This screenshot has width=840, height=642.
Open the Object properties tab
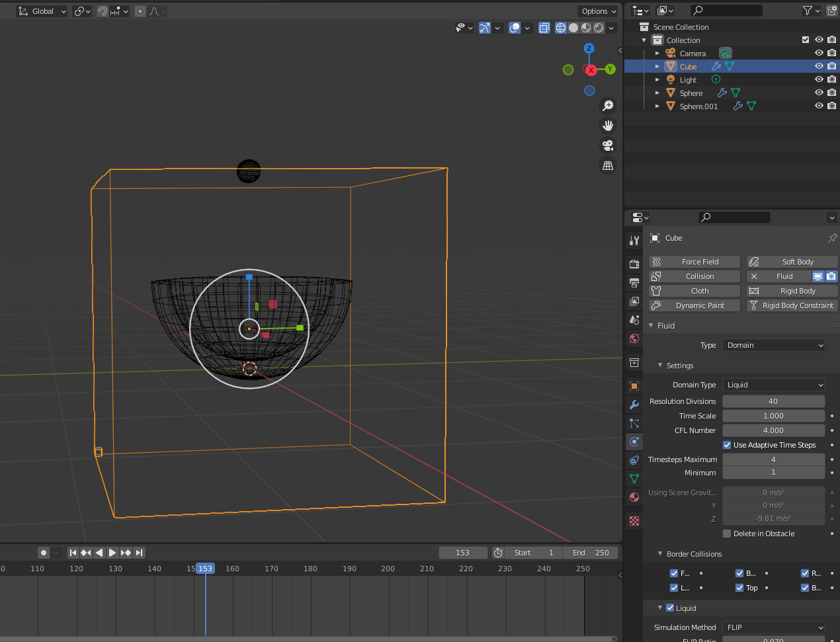pyautogui.click(x=634, y=386)
